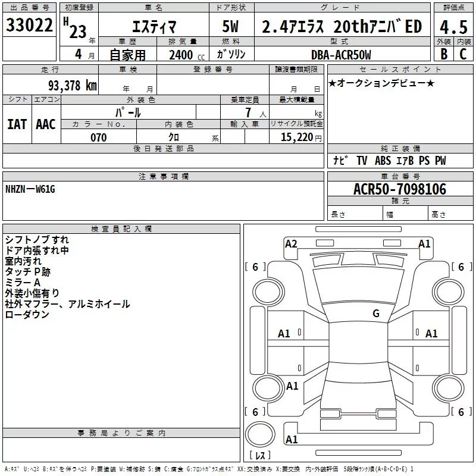
Task: Click the equipment item ABS
Action: [383, 160]
